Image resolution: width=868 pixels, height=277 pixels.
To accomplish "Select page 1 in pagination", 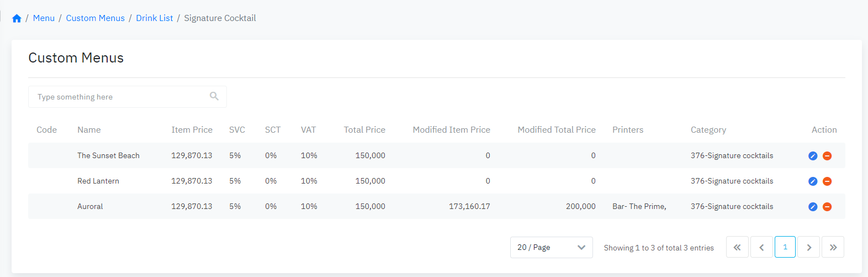I will (x=785, y=247).
